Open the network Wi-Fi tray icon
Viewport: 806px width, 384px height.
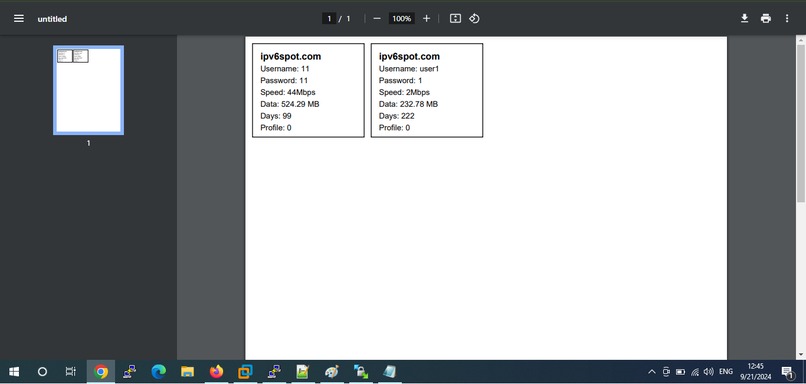coord(694,371)
